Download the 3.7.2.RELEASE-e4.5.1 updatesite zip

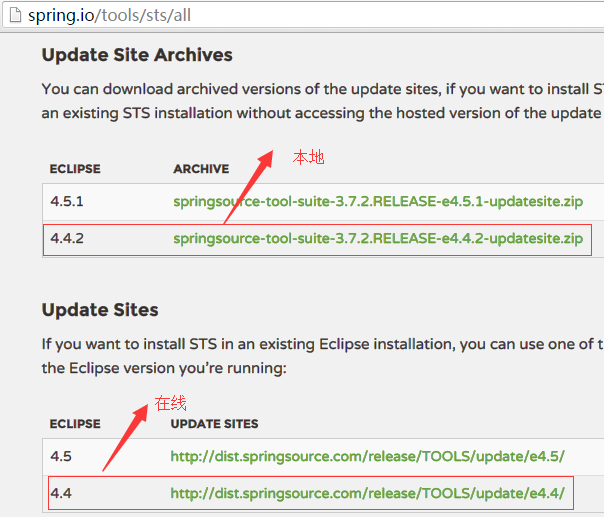pos(378,201)
